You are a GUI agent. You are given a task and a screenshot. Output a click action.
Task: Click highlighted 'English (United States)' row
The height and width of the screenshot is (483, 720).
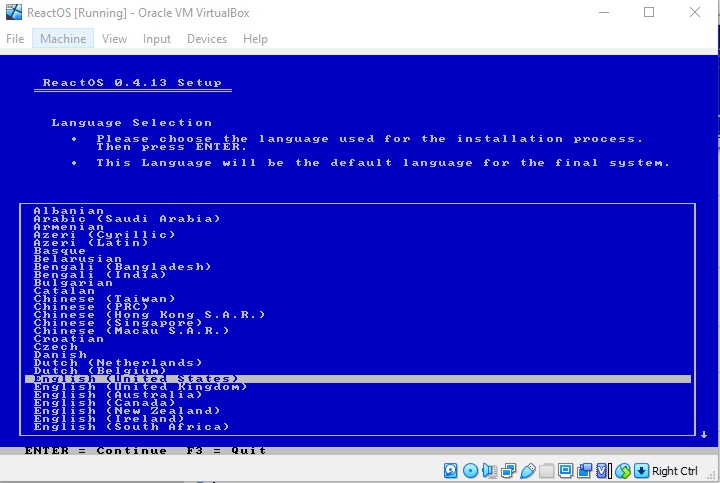tap(358, 379)
